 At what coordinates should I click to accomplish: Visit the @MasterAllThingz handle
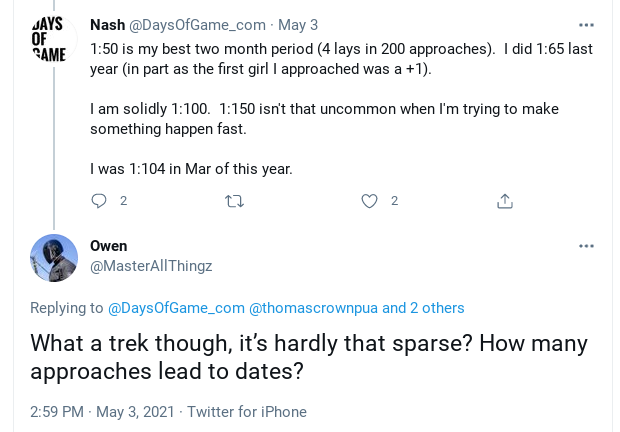[x=151, y=266]
